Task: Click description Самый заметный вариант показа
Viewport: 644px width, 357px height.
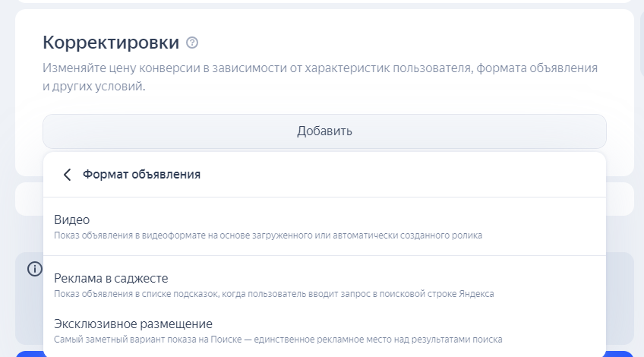Action: pos(278,340)
